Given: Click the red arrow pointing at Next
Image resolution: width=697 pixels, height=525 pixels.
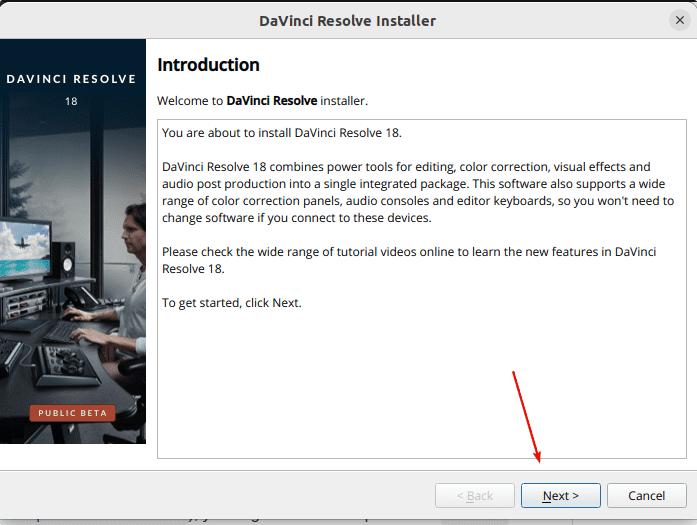Looking at the screenshot, I should click(x=526, y=416).
